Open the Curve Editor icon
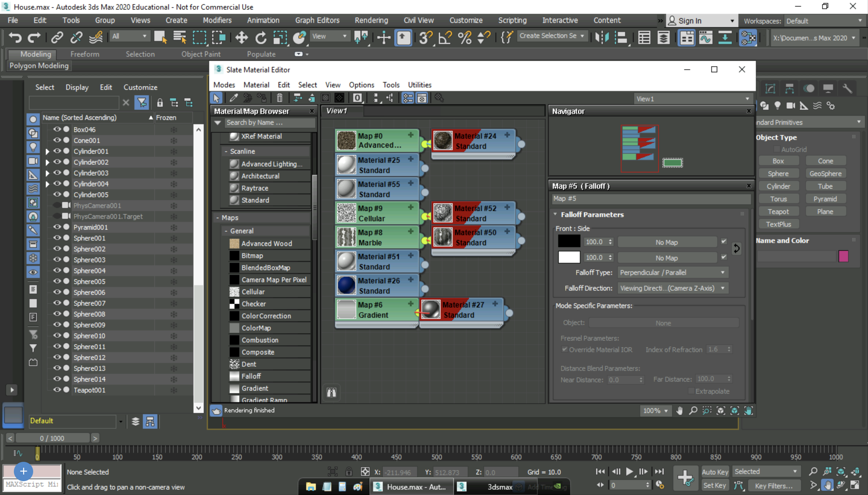The height and width of the screenshot is (495, 868). (x=706, y=37)
